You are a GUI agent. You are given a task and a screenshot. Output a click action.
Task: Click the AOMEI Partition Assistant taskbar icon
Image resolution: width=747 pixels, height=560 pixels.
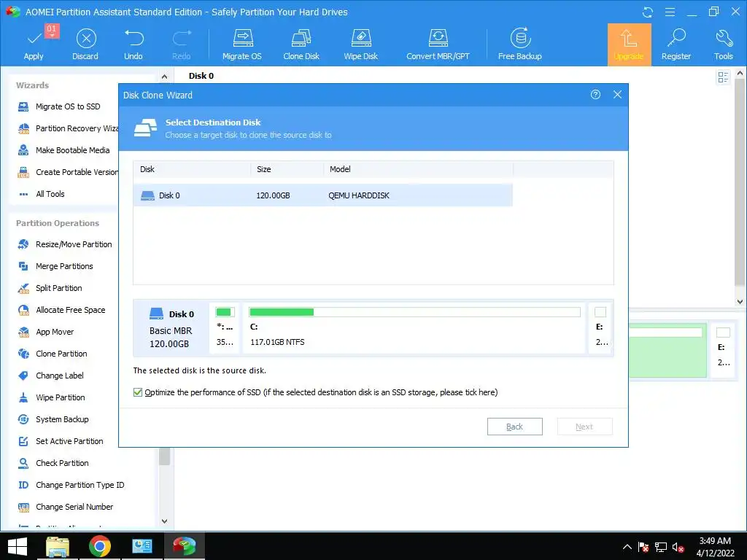coord(185,546)
